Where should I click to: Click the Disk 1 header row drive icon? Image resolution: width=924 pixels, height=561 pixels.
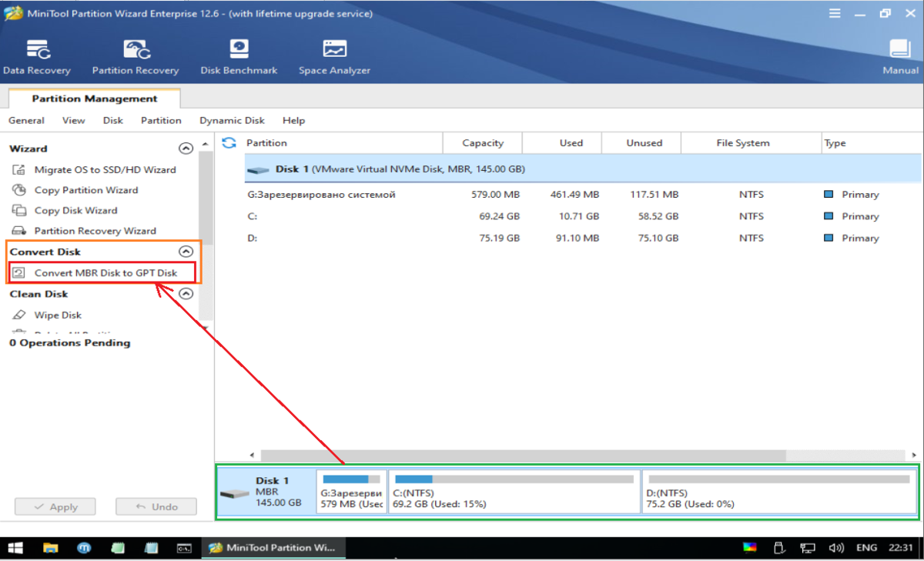pyautogui.click(x=259, y=169)
